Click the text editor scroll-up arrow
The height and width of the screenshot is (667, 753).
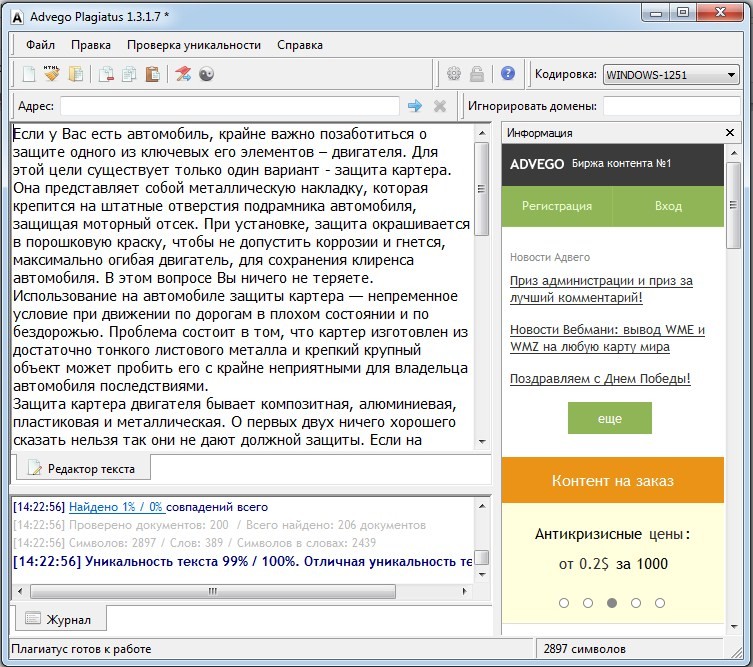(x=482, y=133)
